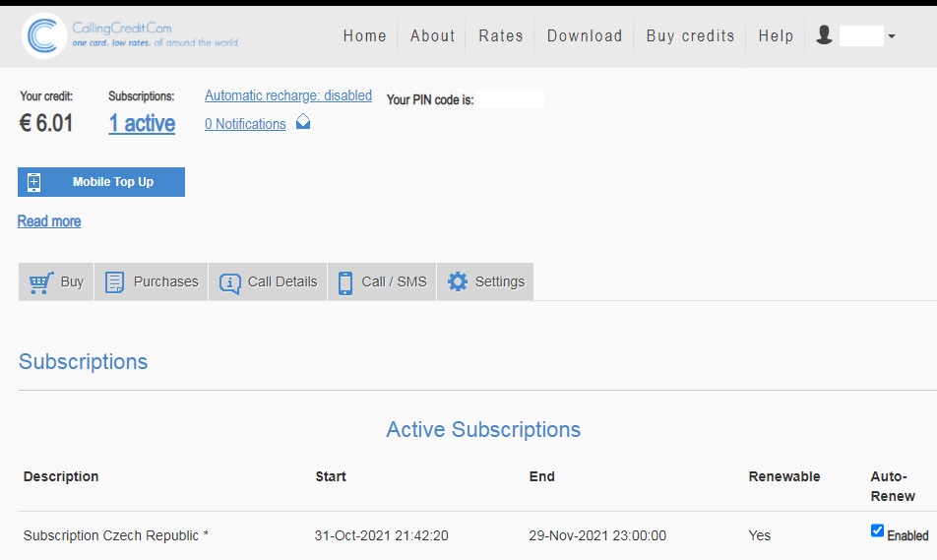The image size is (937, 560).
Task: Click the CallingCredit.Com logo icon
Action: point(43,36)
